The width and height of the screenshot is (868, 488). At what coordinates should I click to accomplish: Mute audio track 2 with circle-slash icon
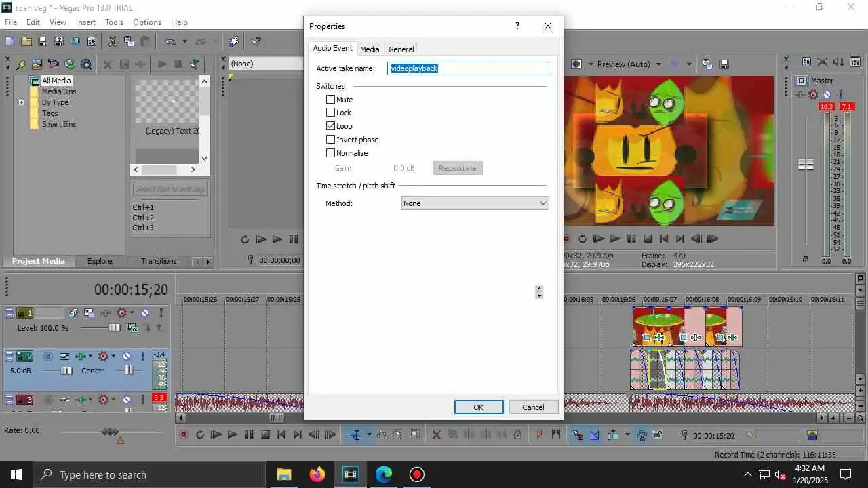(126, 356)
